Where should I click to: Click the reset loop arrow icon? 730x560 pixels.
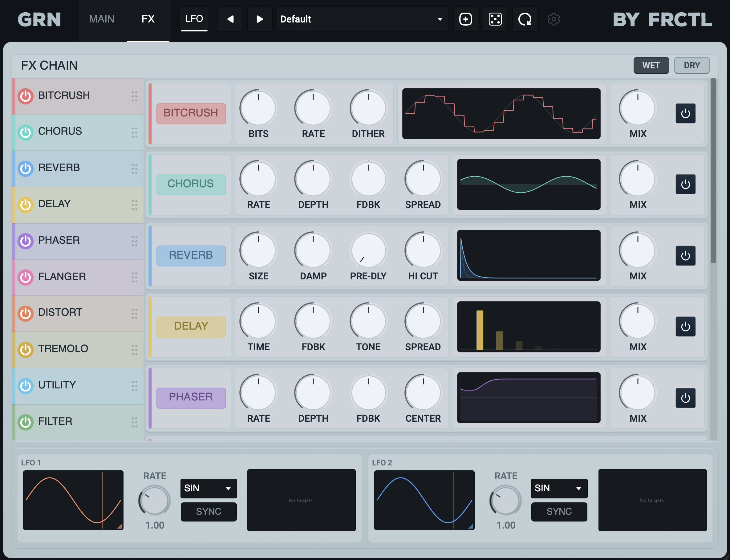pos(525,19)
